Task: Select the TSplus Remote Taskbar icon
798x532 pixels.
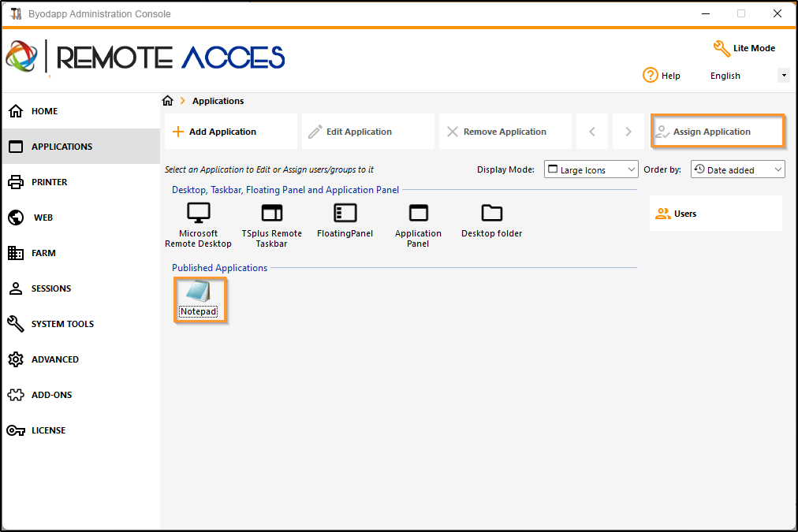Action: point(272,213)
